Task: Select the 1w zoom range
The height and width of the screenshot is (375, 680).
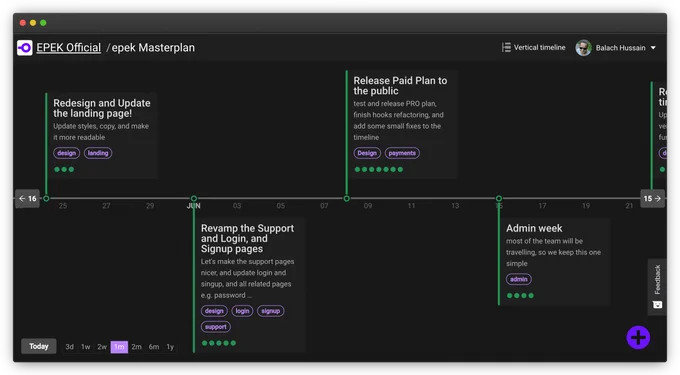Action: coord(85,347)
